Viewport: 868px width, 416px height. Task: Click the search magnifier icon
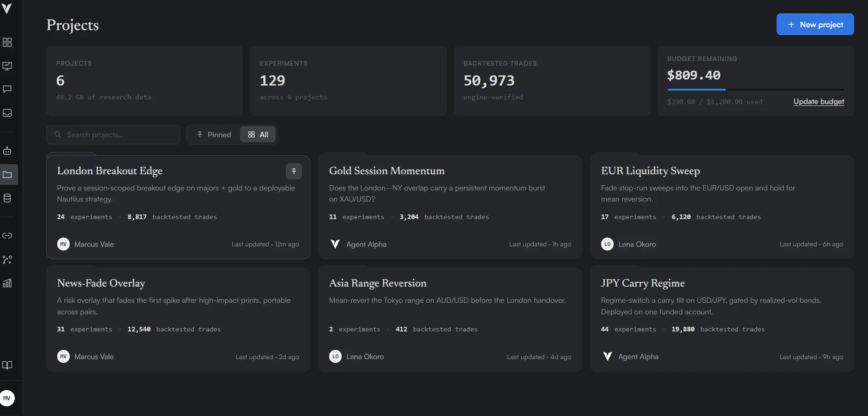point(58,135)
